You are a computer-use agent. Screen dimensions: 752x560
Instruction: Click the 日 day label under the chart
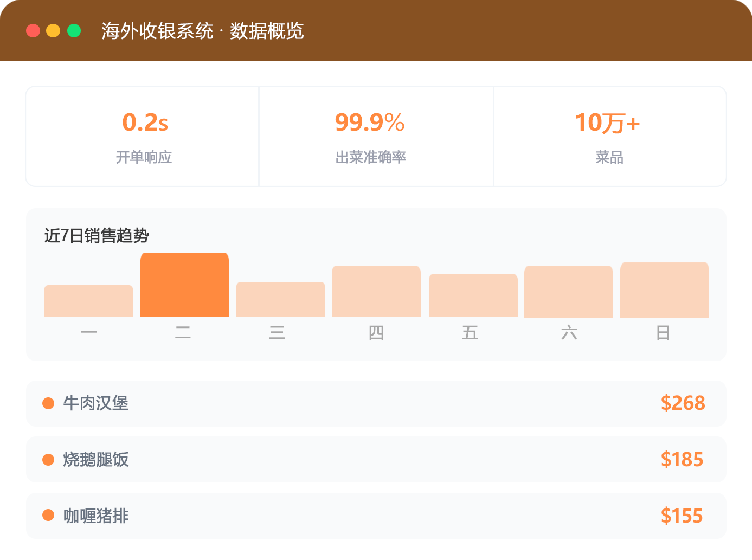(663, 332)
